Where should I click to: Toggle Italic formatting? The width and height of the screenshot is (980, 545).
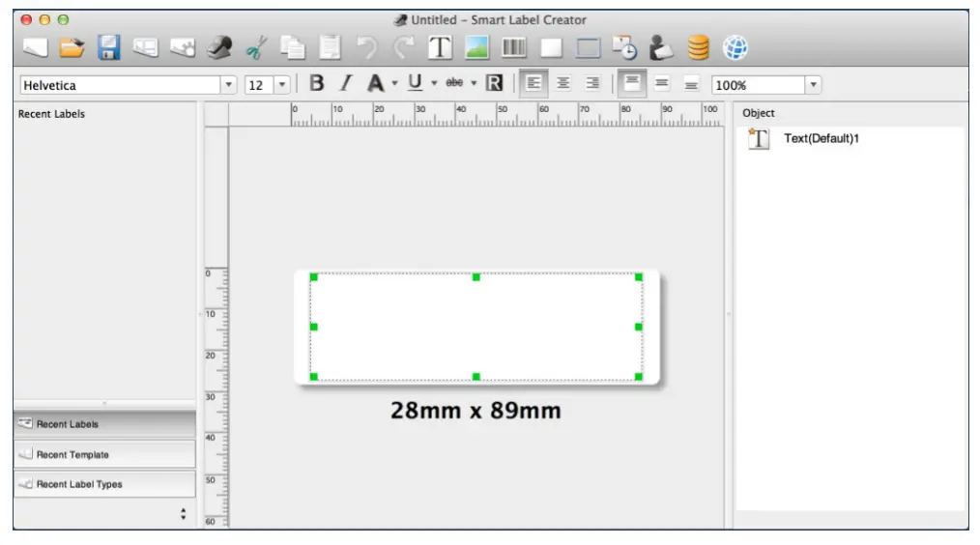click(346, 84)
